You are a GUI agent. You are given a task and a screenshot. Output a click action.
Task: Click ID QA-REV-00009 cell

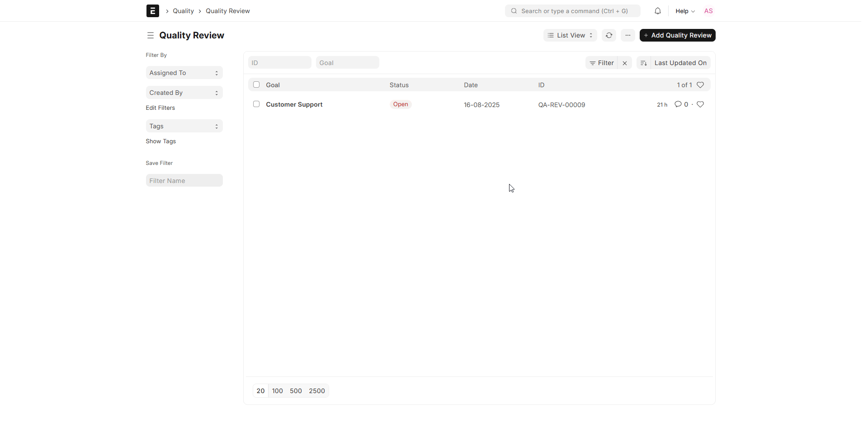(561, 105)
